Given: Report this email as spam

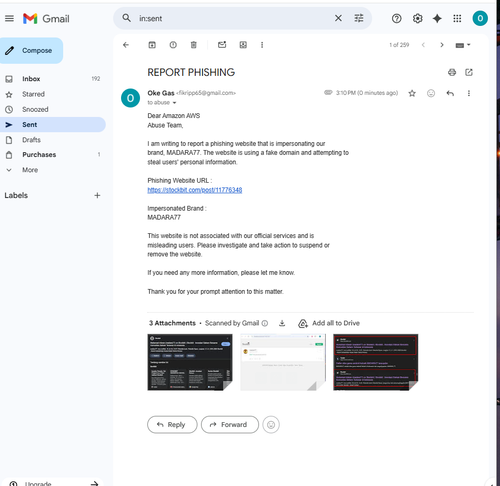Looking at the screenshot, I should point(173,45).
